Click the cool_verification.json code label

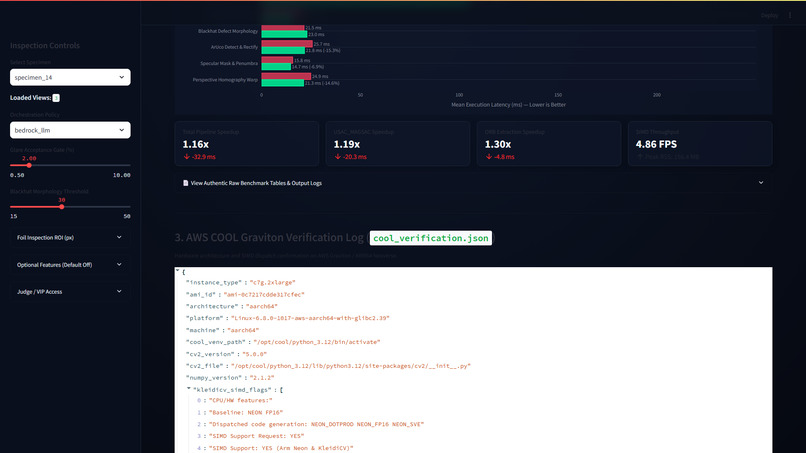pos(431,238)
